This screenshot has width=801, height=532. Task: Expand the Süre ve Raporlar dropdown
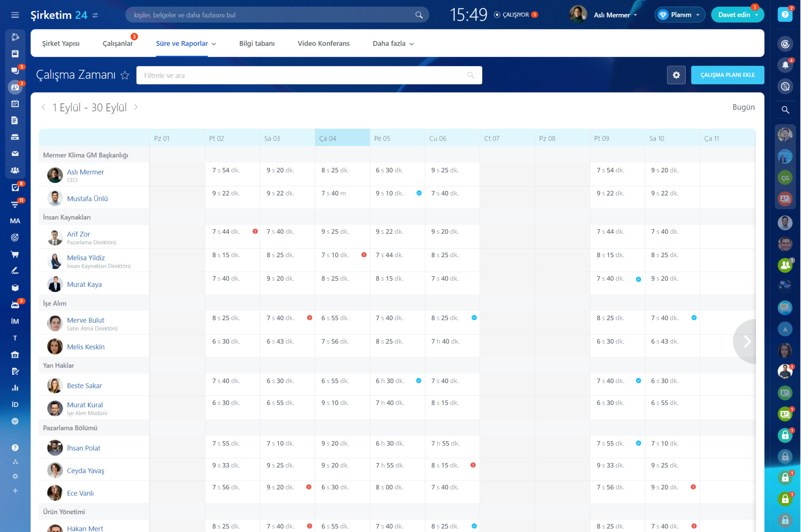tap(186, 43)
